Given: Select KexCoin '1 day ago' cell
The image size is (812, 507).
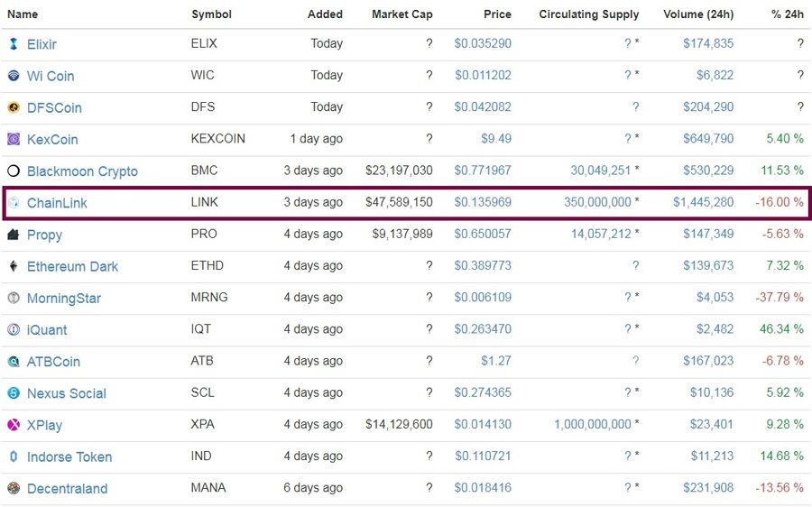Looking at the screenshot, I should pyautogui.click(x=316, y=139).
